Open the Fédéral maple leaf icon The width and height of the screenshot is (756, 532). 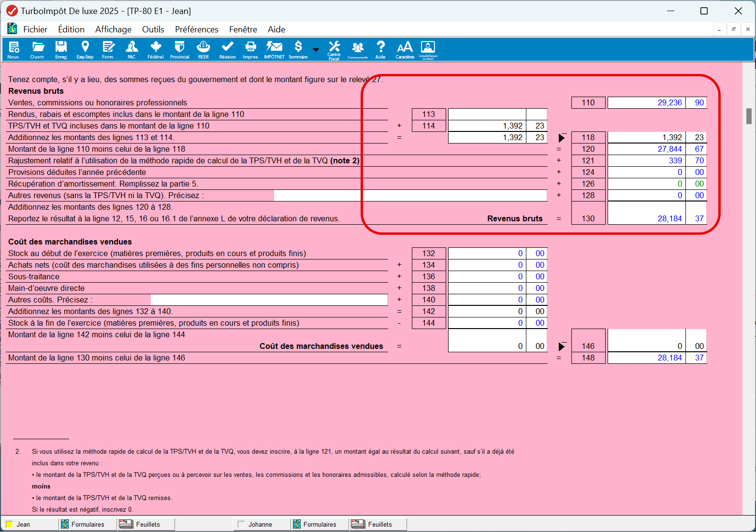[156, 49]
